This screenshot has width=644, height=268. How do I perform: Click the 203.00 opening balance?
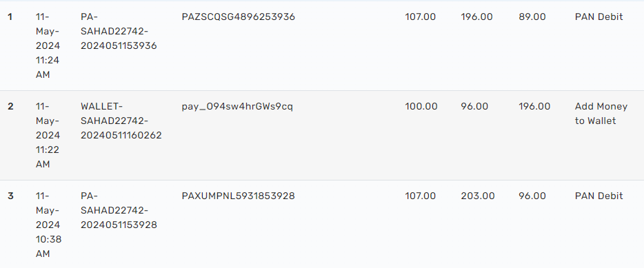(x=478, y=196)
